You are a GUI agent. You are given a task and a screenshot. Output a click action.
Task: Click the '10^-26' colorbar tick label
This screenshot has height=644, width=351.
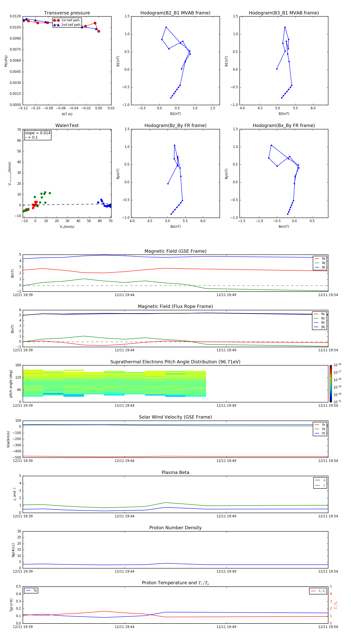(x=337, y=365)
